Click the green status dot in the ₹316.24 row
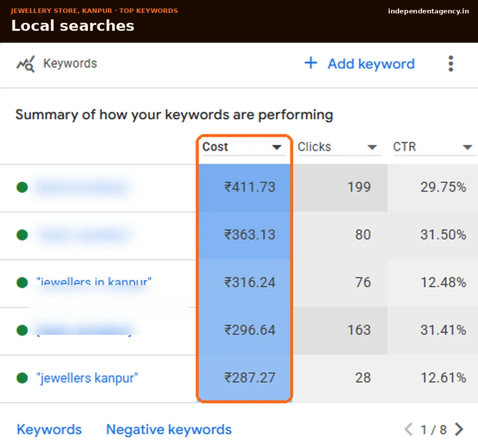 22,283
